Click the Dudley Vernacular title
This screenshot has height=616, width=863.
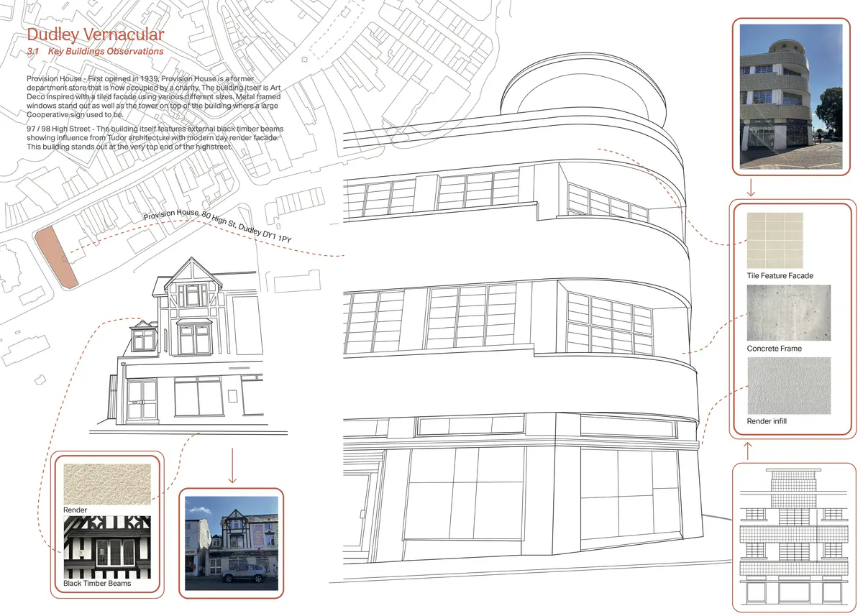(95, 34)
